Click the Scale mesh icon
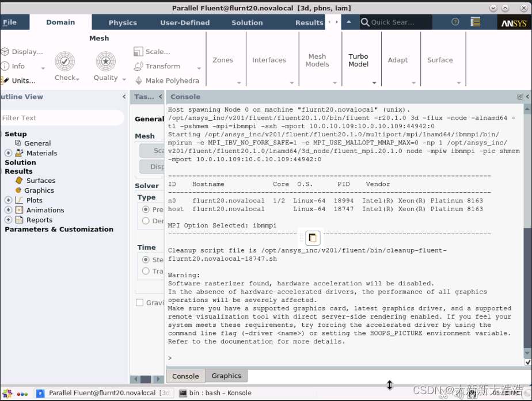The image size is (532, 401). [x=139, y=52]
